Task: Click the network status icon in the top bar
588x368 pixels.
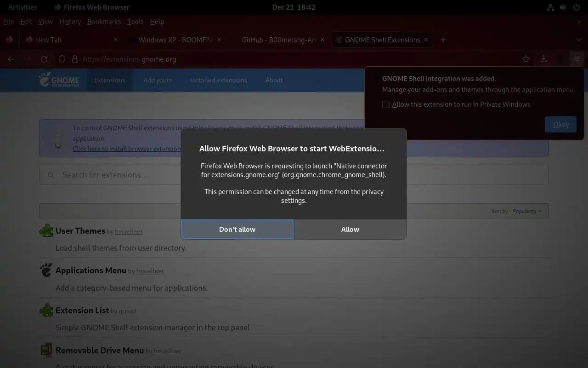Action: coord(551,7)
